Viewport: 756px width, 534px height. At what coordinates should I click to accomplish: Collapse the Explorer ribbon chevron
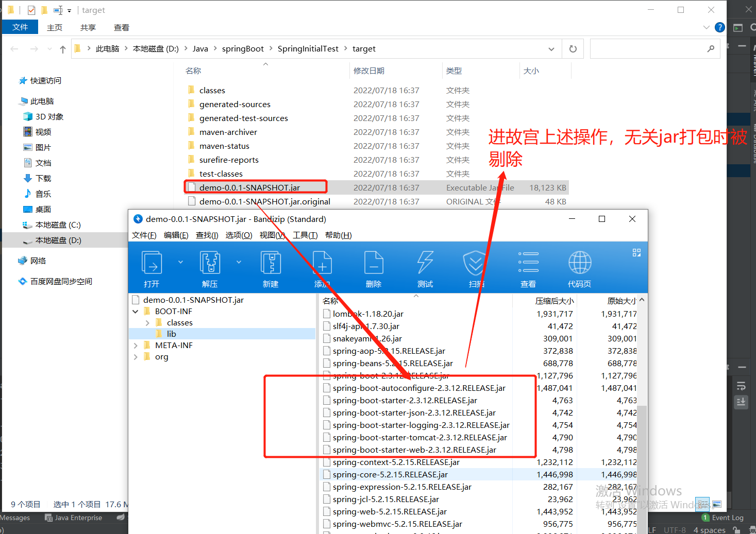point(706,27)
